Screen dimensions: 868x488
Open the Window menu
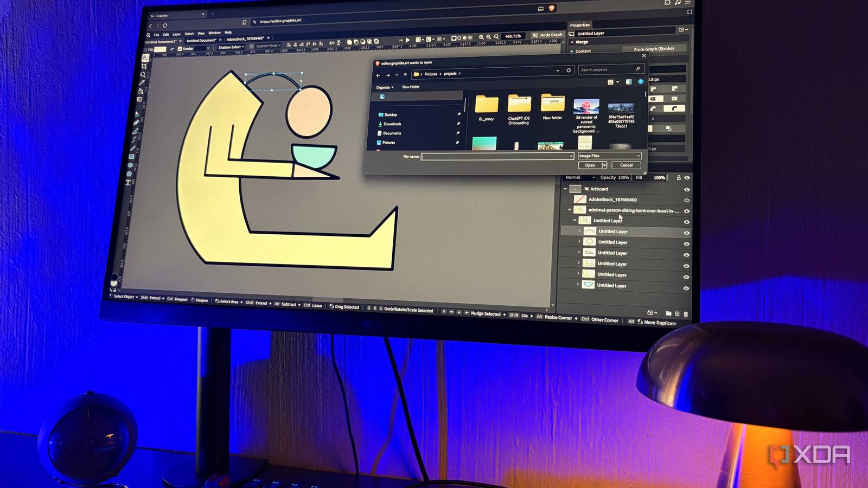(214, 33)
